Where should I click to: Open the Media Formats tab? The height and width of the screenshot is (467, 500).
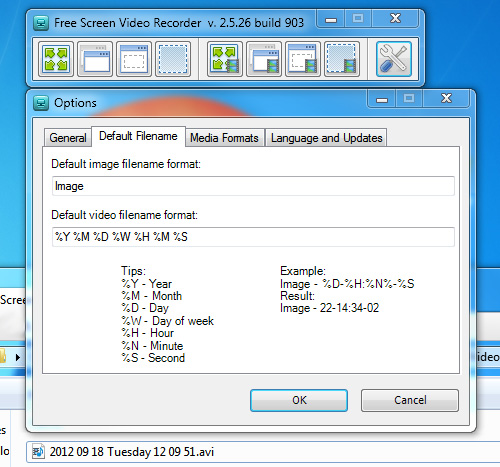pos(224,138)
